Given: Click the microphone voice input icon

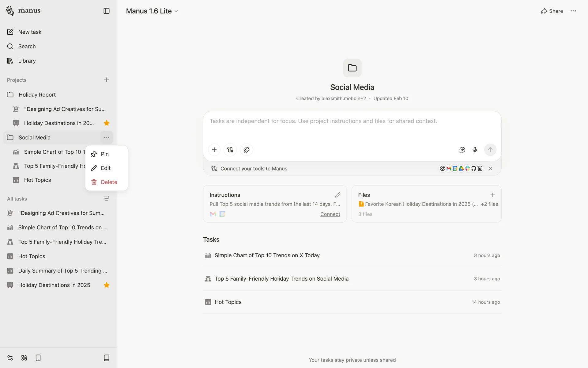Looking at the screenshot, I should [x=475, y=150].
